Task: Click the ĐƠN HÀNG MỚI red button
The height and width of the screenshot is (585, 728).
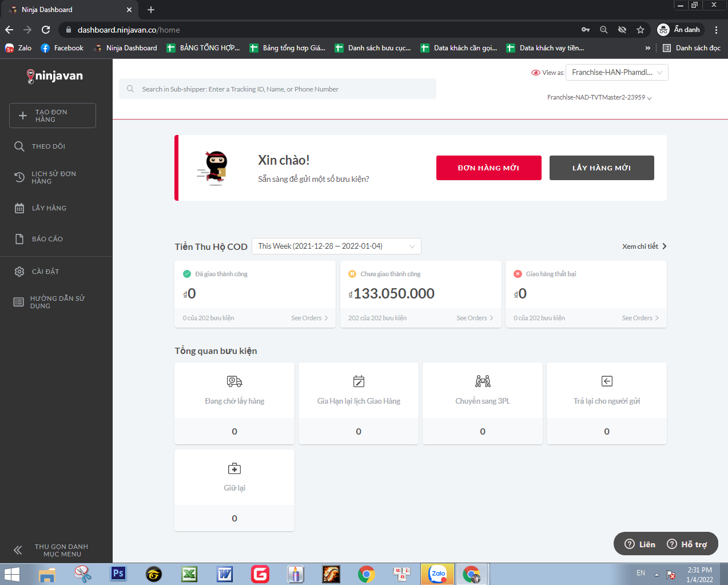Action: [489, 168]
